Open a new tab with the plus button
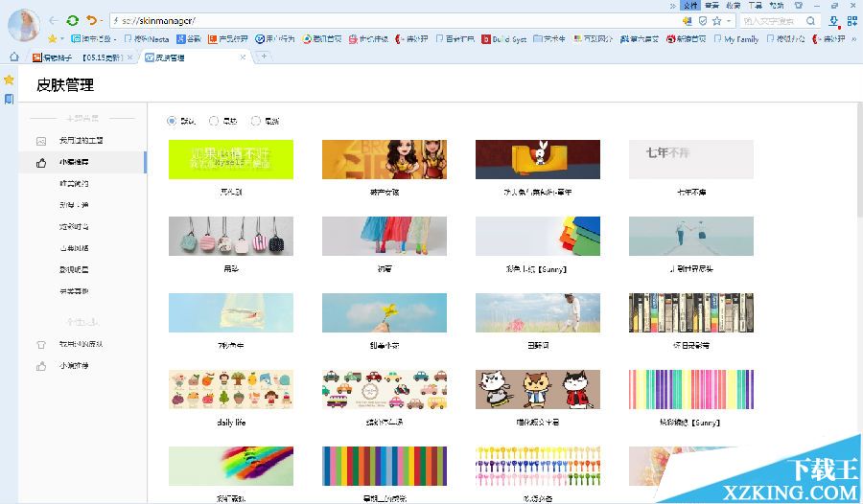 pos(264,57)
